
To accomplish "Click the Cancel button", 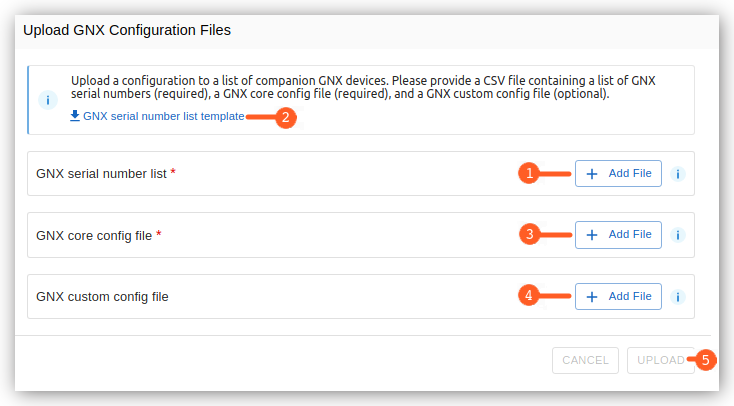I will 585,360.
